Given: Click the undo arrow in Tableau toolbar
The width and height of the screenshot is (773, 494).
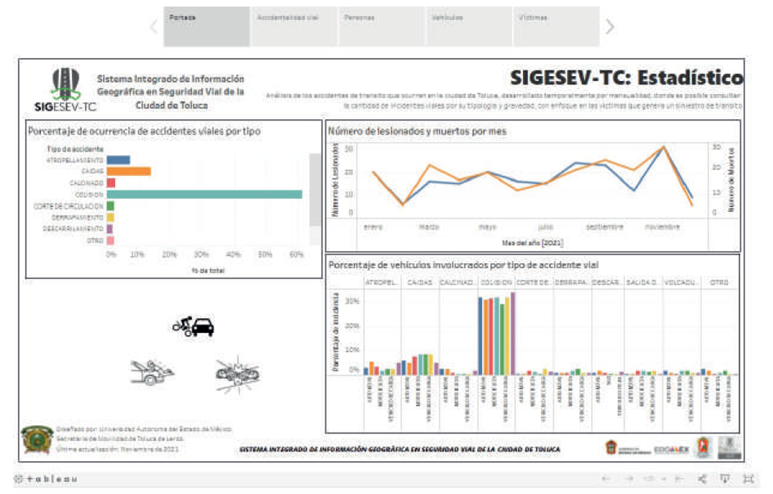Looking at the screenshot, I should pyautogui.click(x=607, y=479).
